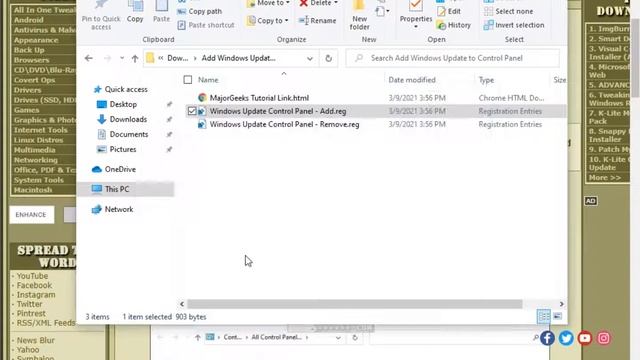This screenshot has height=360, width=640.
Task: Sort by the Type column
Action: tap(486, 80)
